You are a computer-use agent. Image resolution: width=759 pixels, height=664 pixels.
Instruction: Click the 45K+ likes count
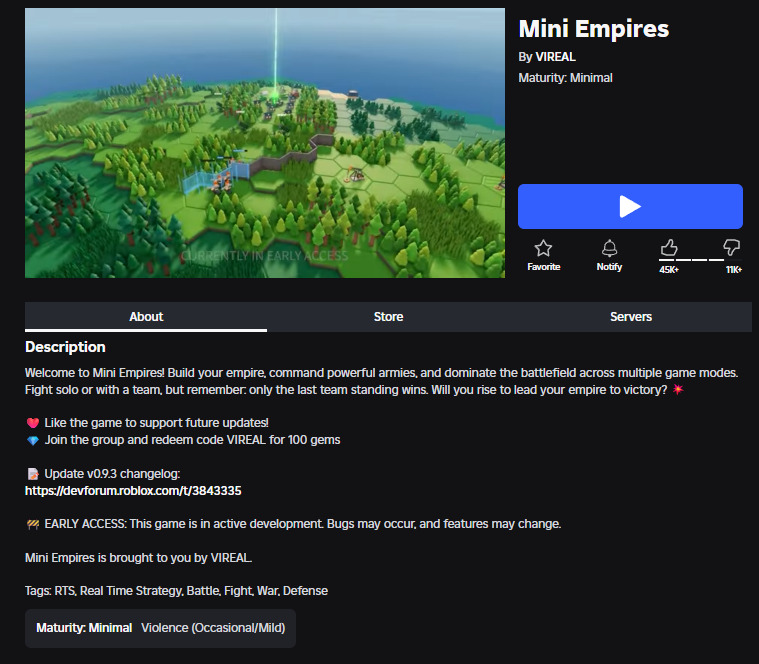[x=669, y=270]
